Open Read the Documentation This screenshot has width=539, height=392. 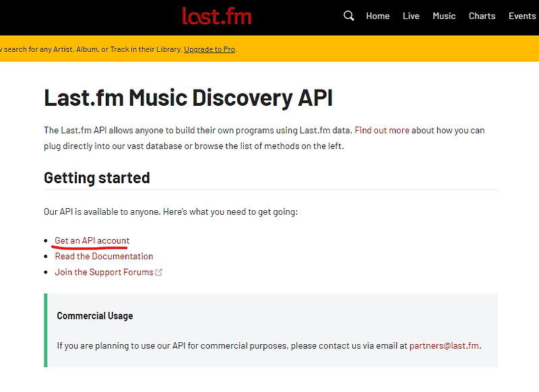coord(104,256)
